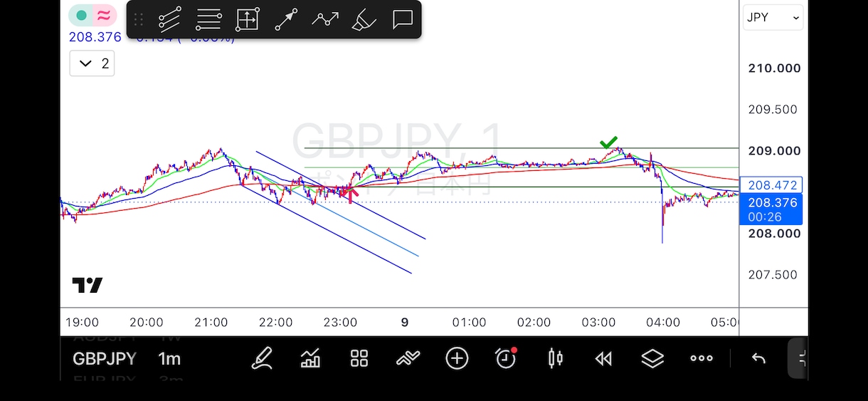Open the object tree layers icon
This screenshot has height=401, width=868.
[x=652, y=358]
